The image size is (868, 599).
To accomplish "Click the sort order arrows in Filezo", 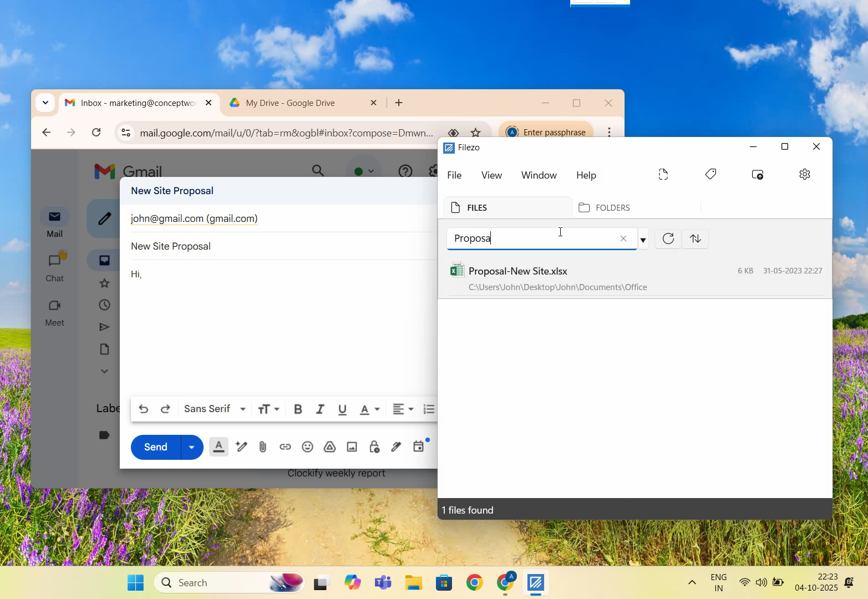I will (695, 239).
